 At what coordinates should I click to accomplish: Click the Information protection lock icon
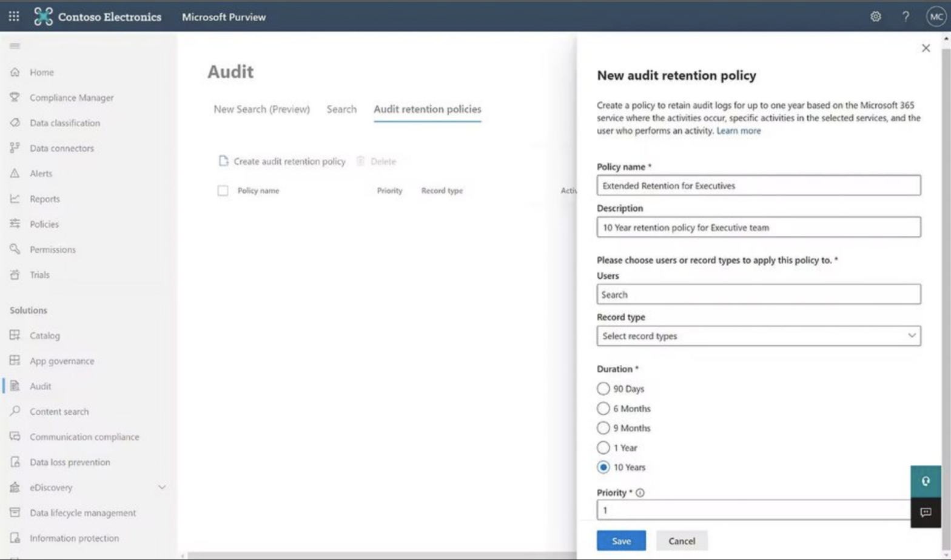15,538
